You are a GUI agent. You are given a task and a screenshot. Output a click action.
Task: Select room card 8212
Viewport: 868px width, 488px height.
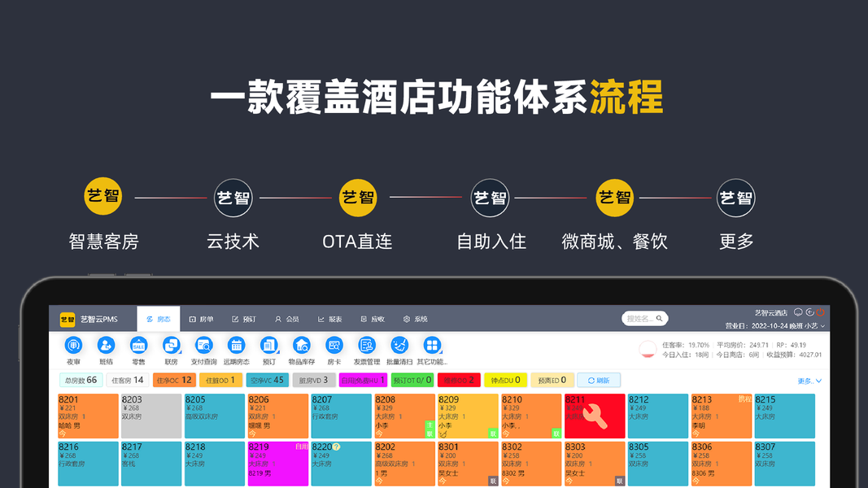(657, 416)
